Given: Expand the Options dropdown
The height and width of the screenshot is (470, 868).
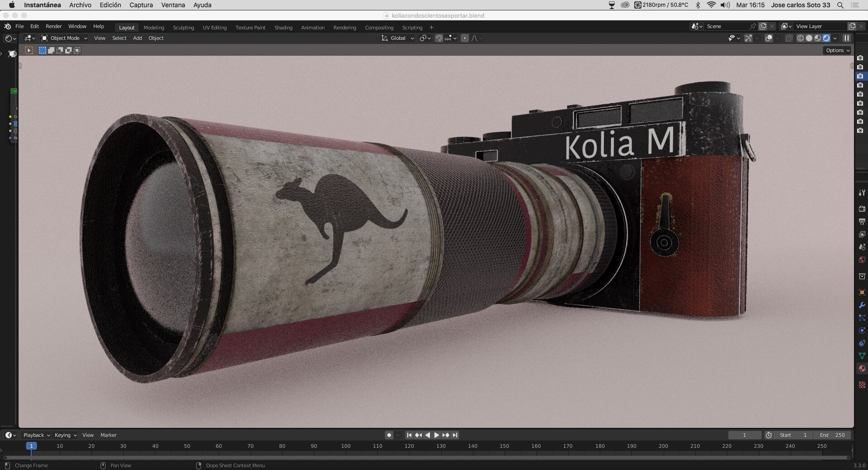Looking at the screenshot, I should click(837, 50).
